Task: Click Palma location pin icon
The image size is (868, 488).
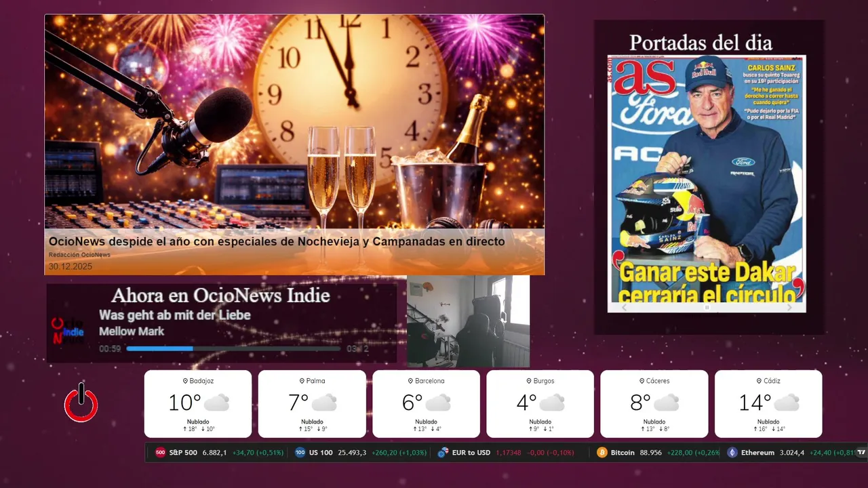Action: [302, 381]
